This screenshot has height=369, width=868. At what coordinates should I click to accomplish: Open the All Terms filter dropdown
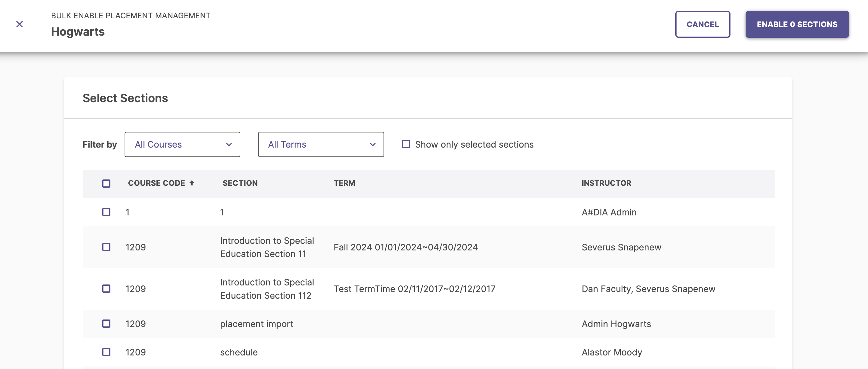pos(321,144)
